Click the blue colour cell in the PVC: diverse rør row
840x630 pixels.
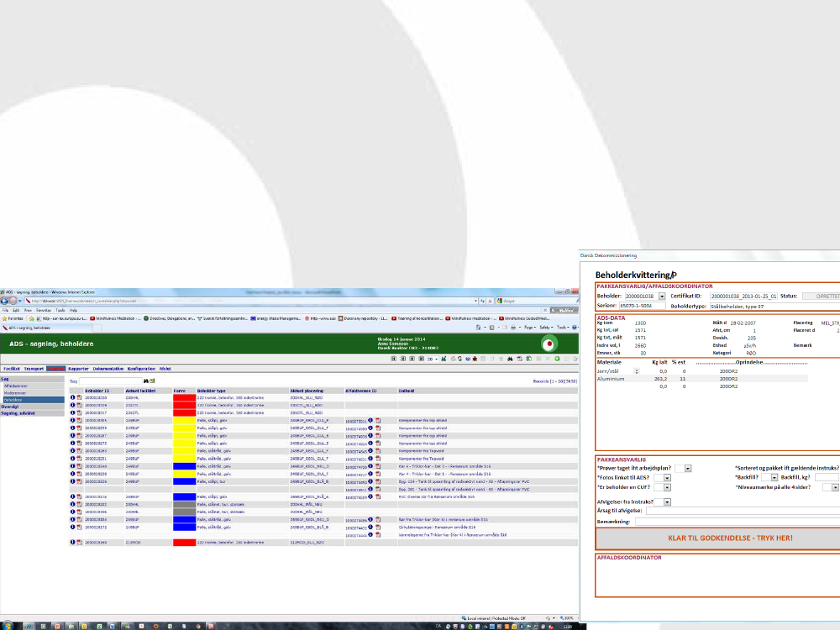coord(184,496)
